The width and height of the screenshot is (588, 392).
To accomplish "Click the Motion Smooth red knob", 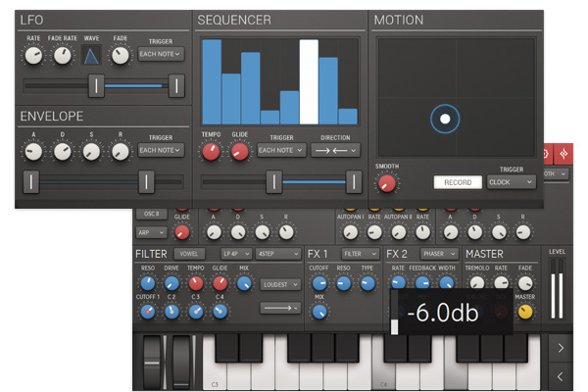I will tap(387, 183).
